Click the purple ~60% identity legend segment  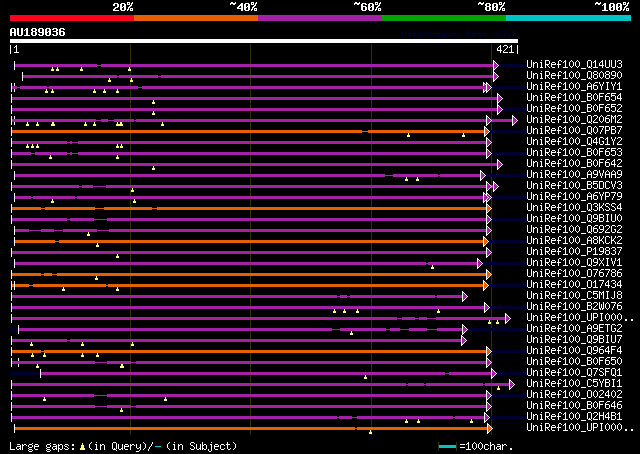320,18
